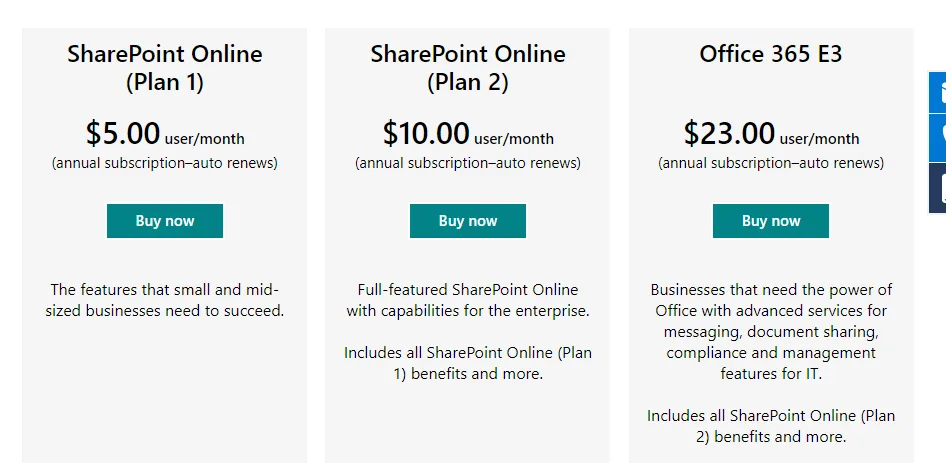Click Buy now under Office 365 E3

click(x=770, y=221)
